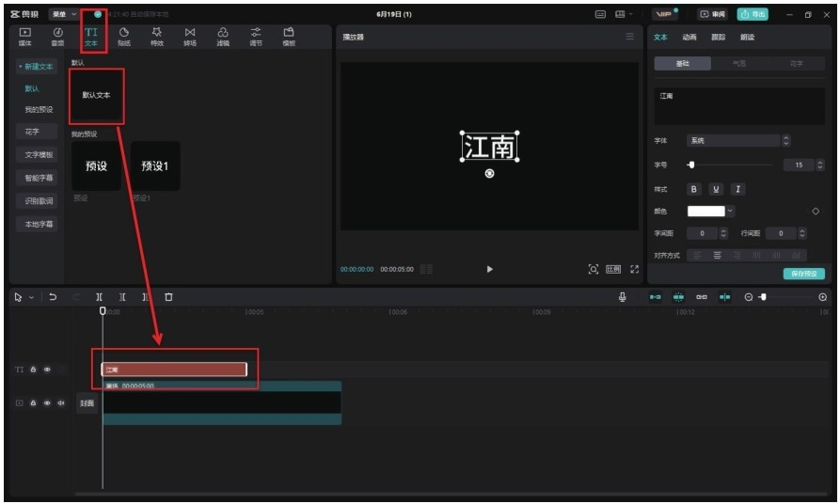Open the 特效 effects panel
Image resolution: width=840 pixels, height=504 pixels.
point(157,37)
